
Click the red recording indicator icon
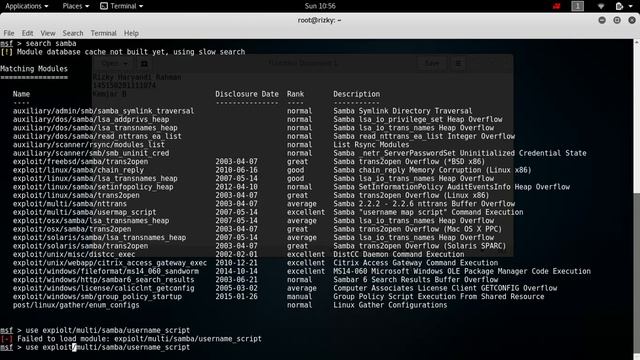(x=556, y=6)
